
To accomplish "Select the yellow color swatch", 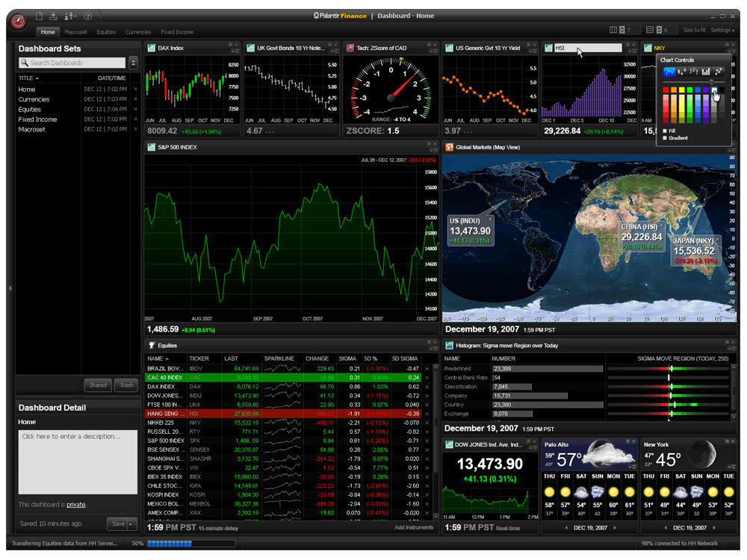I will (x=682, y=90).
